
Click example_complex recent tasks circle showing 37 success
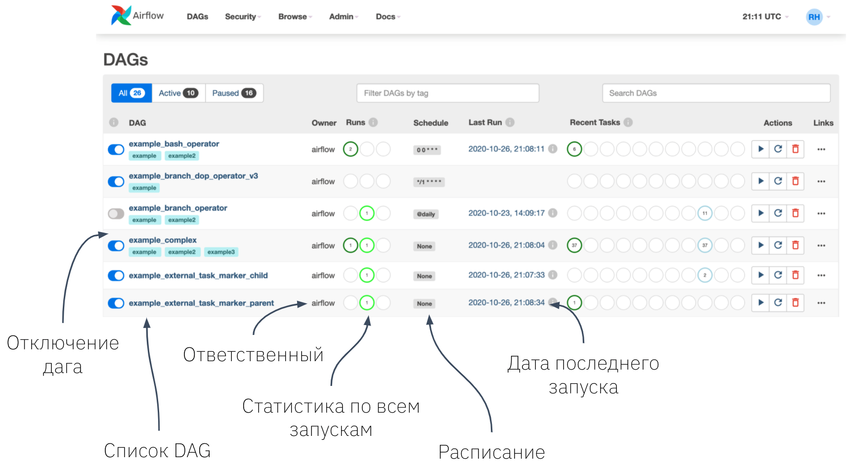click(x=574, y=245)
